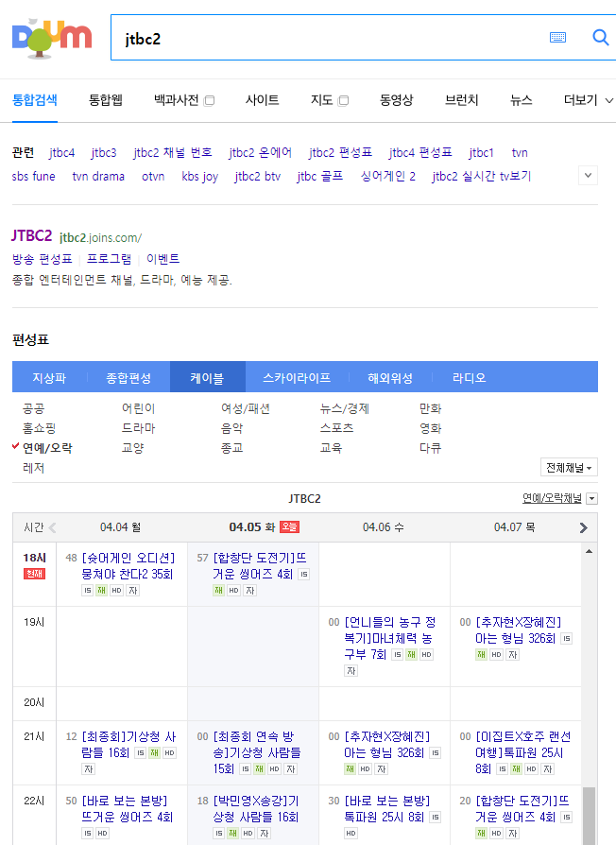Click the schedule scrollbar up arrow

pyautogui.click(x=590, y=551)
